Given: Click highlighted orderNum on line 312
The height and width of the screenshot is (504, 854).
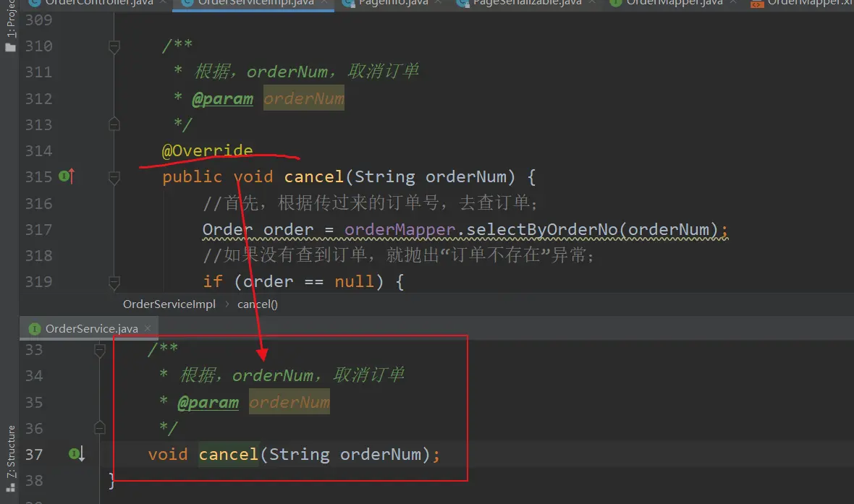Looking at the screenshot, I should pyautogui.click(x=304, y=98).
